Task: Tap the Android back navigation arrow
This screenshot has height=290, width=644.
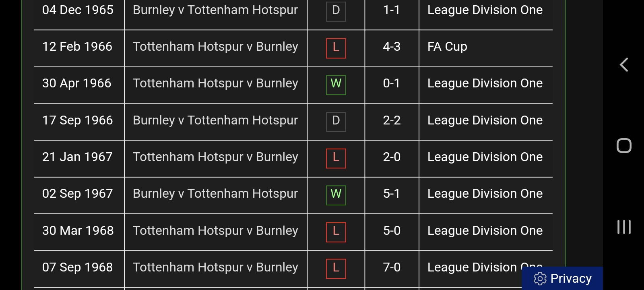Action: tap(624, 65)
